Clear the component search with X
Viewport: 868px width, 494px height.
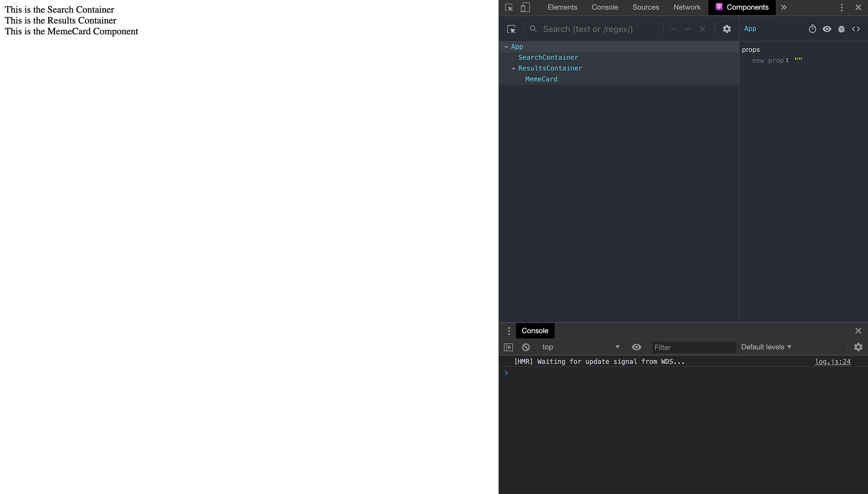tap(702, 29)
